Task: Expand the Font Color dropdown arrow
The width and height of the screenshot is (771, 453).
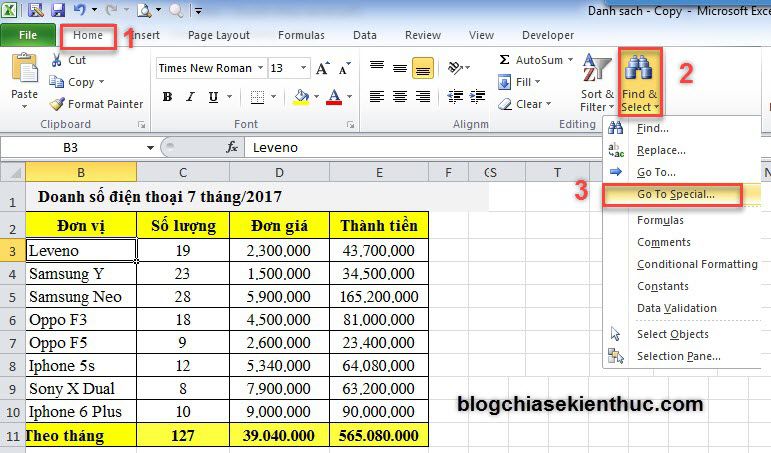Action: pos(349,96)
